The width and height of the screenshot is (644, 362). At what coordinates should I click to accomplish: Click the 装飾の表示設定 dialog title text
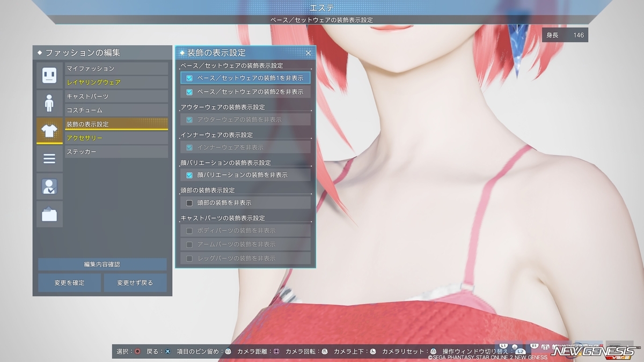(x=216, y=53)
